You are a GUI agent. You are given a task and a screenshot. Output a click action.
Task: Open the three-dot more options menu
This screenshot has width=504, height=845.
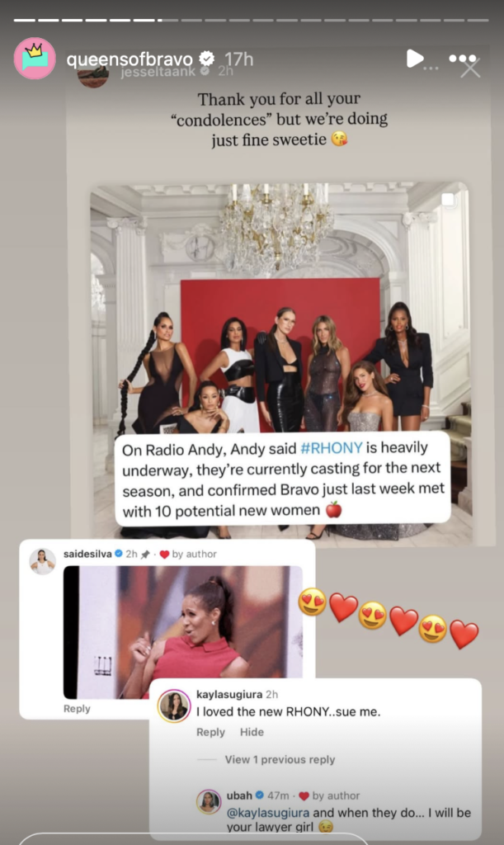463,59
